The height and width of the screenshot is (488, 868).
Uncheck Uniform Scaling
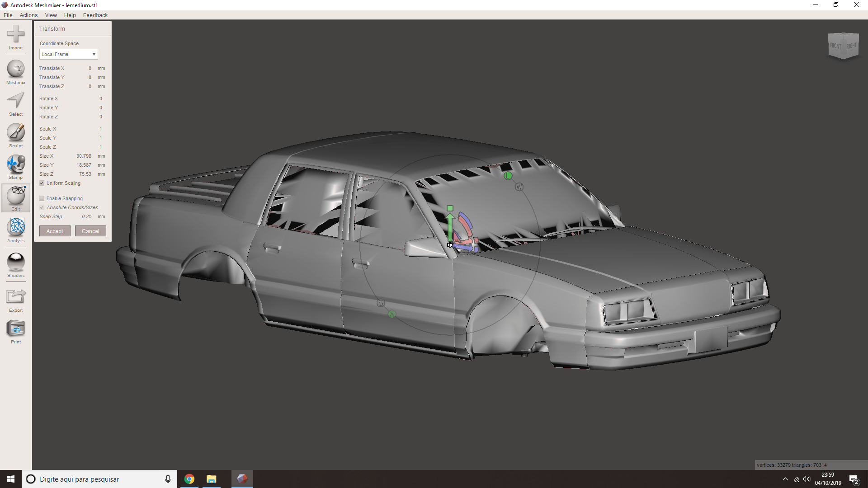42,183
